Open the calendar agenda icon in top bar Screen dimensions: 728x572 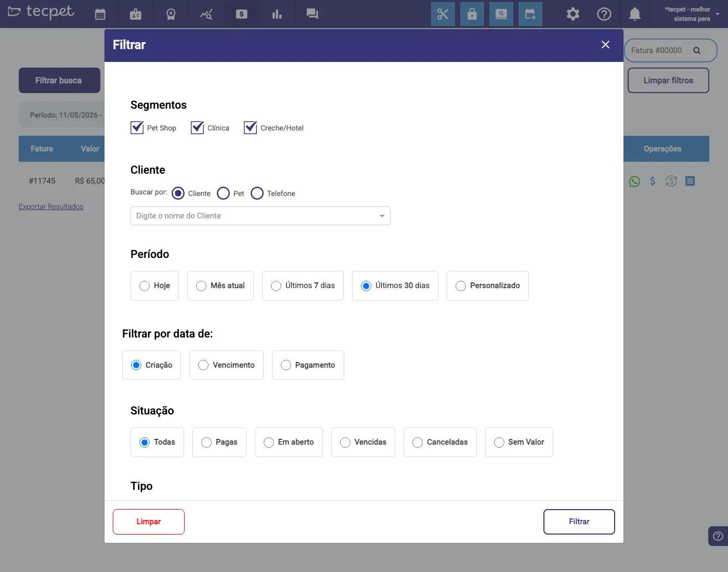(x=100, y=14)
